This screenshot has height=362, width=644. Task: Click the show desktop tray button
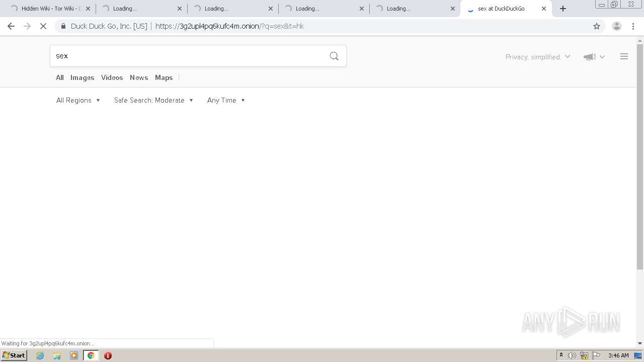[x=638, y=355]
